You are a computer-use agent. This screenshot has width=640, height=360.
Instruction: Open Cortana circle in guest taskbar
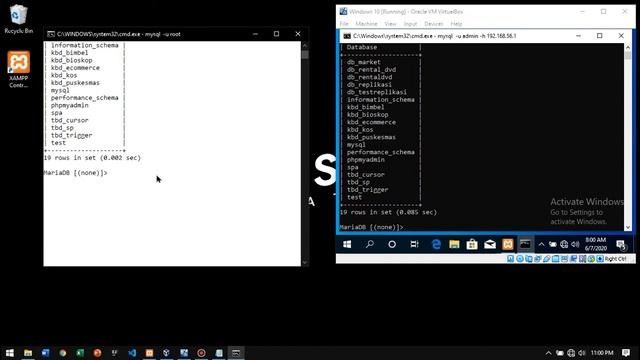392,244
